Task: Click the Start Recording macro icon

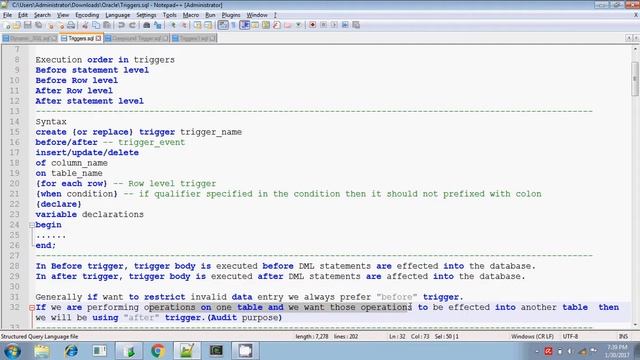Action: click(313, 25)
